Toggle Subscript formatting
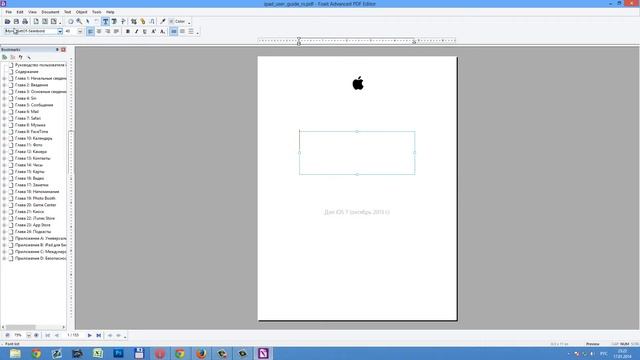This screenshot has width=640, height=360. 162,31
